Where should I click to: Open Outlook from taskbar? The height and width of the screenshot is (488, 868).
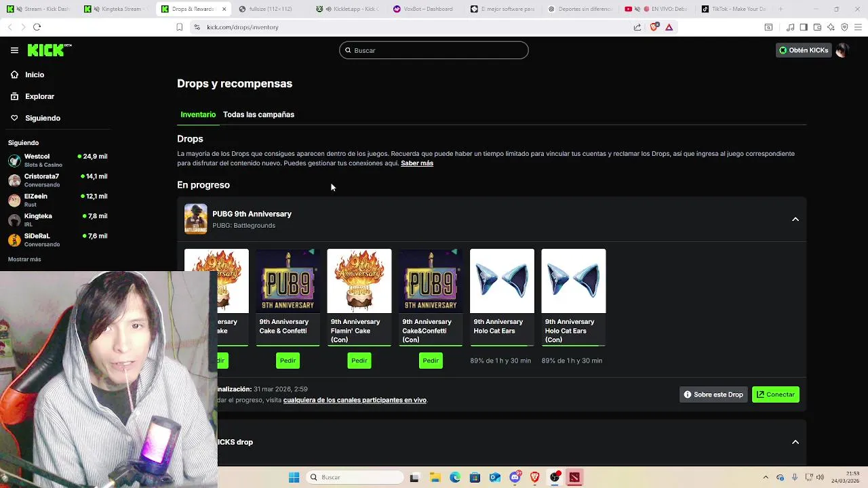point(495,477)
